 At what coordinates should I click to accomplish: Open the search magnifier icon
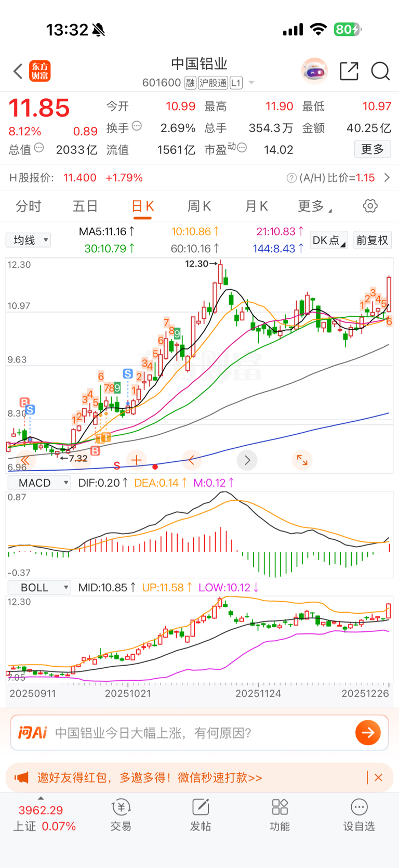(x=380, y=71)
